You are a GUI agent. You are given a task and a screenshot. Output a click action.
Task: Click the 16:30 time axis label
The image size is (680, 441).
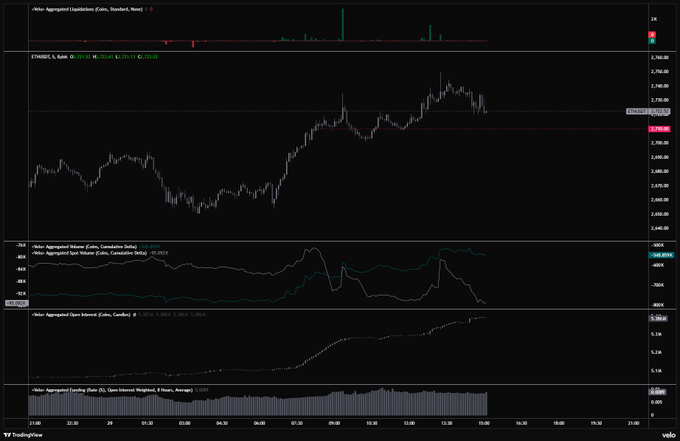click(521, 423)
